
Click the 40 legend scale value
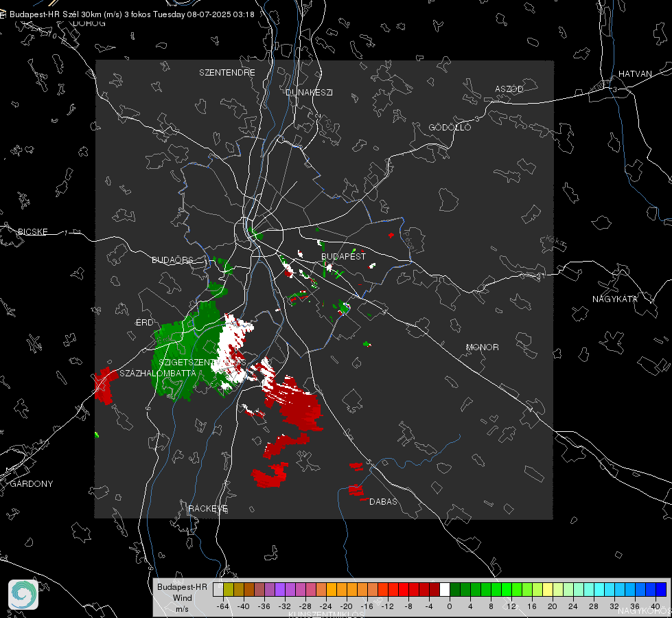click(656, 606)
